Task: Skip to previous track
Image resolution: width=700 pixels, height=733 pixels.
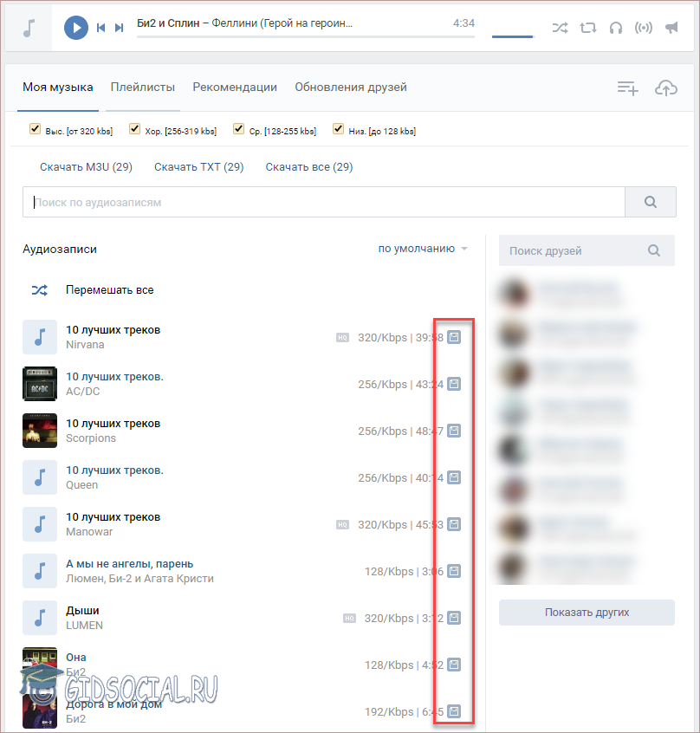Action: click(x=100, y=28)
